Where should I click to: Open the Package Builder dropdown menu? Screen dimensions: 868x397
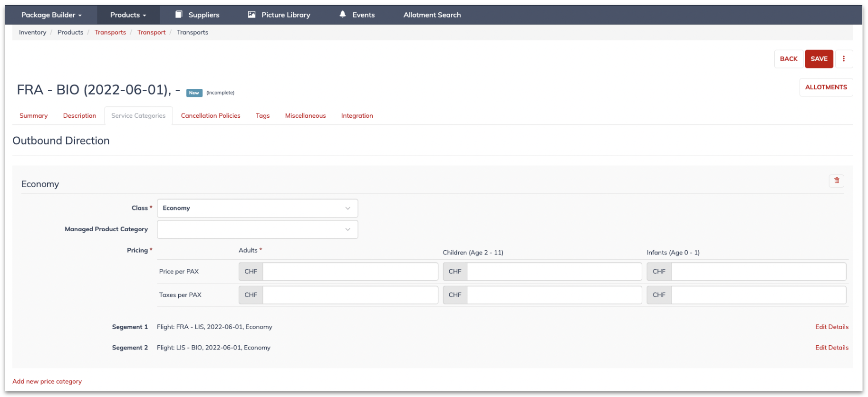click(51, 15)
